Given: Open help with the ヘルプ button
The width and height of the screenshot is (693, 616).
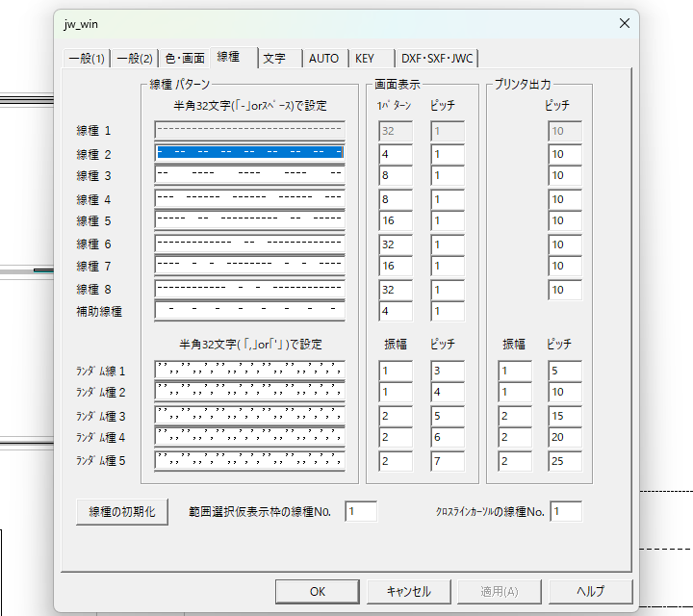Looking at the screenshot, I should 590,592.
